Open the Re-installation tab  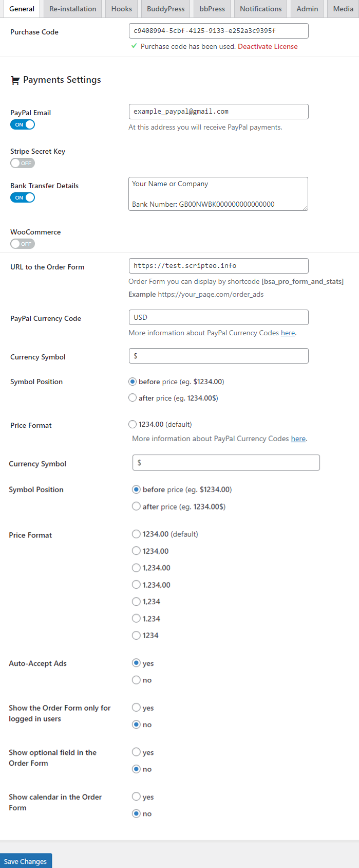72,9
